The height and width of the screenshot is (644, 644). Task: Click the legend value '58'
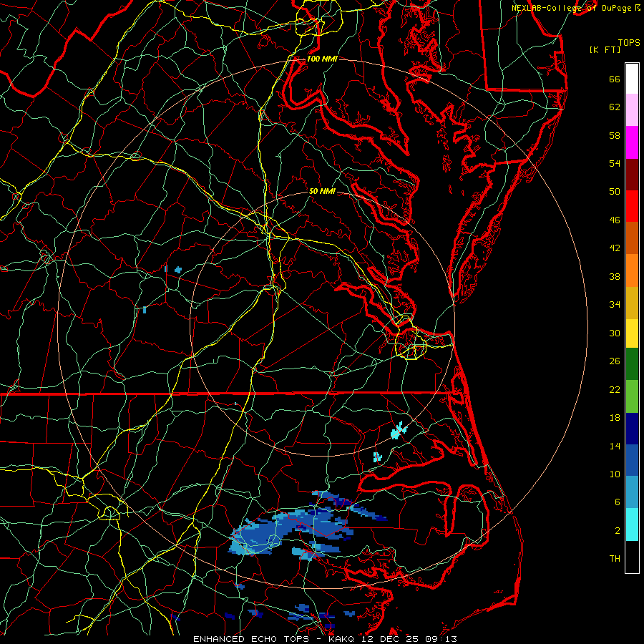point(615,135)
